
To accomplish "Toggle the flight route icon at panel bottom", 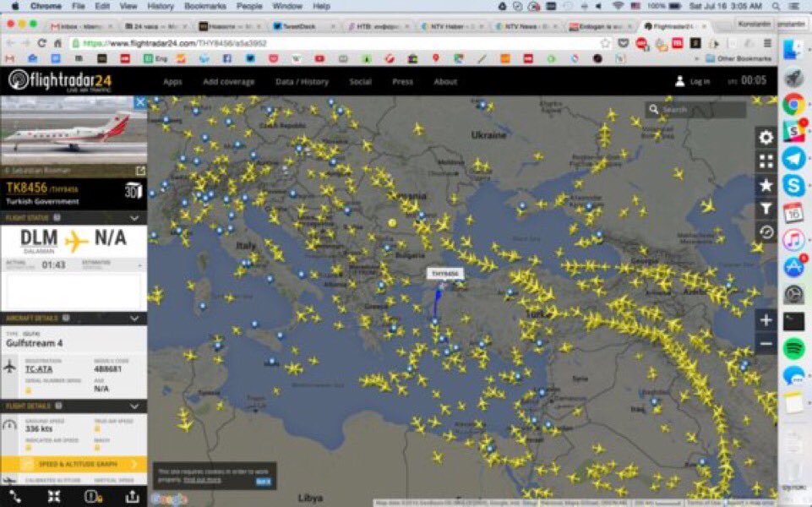I will (15, 497).
